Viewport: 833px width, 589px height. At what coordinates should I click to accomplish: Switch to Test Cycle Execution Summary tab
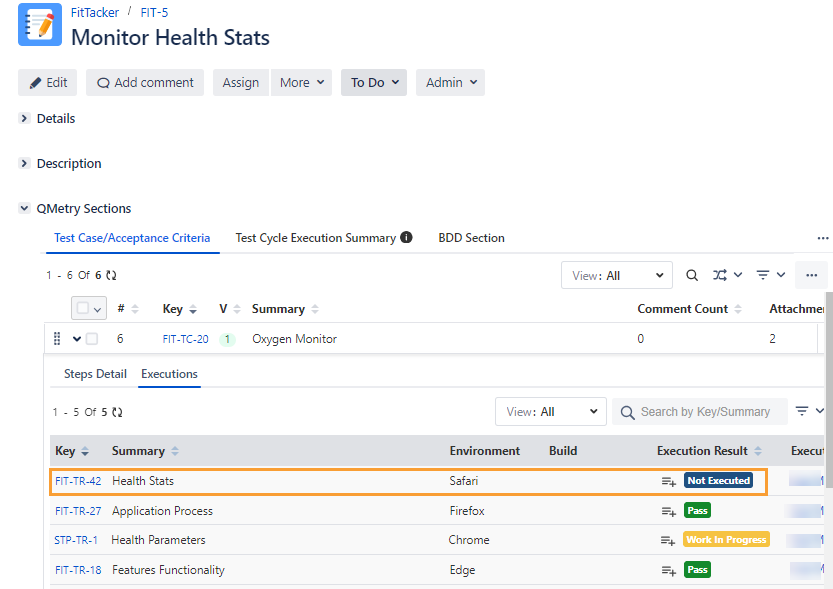[x=316, y=238]
